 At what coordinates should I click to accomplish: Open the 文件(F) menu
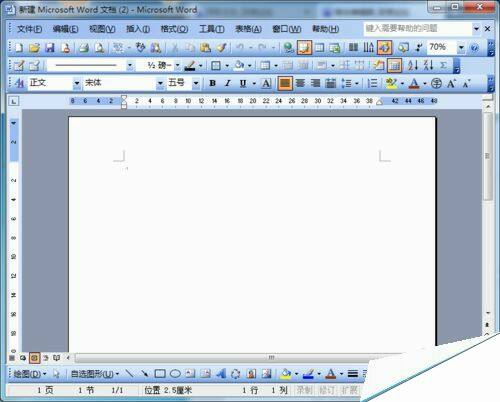[29, 29]
